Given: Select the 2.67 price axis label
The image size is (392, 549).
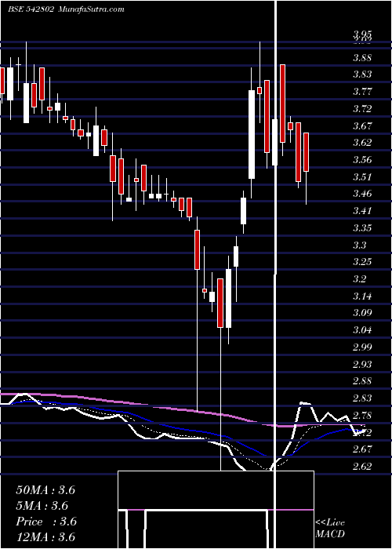Looking at the screenshot, I should point(362,449).
